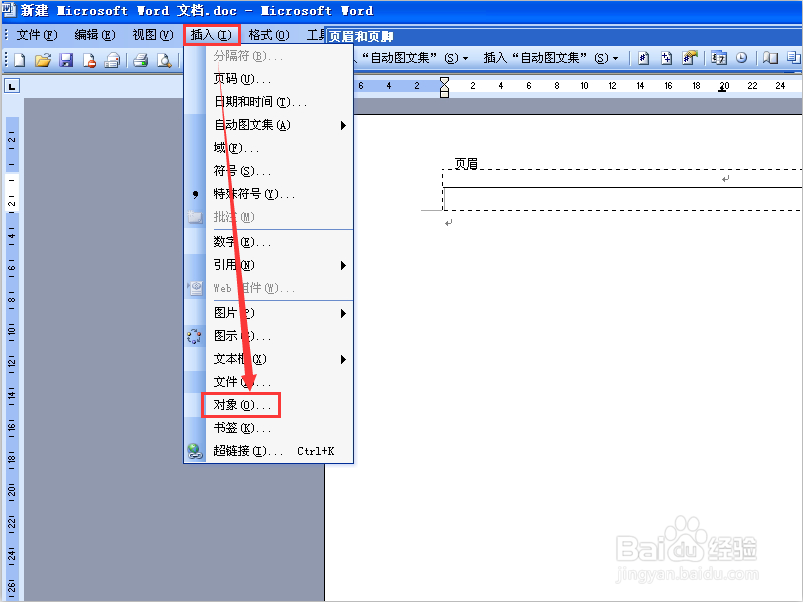Insert the total number of pages icon
803x602 pixels.
[666, 58]
